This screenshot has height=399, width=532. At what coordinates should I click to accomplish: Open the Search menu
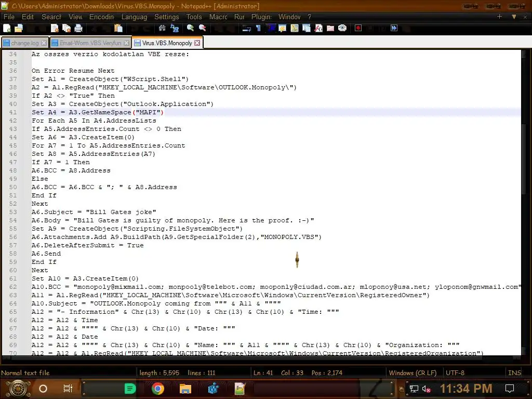(x=51, y=17)
